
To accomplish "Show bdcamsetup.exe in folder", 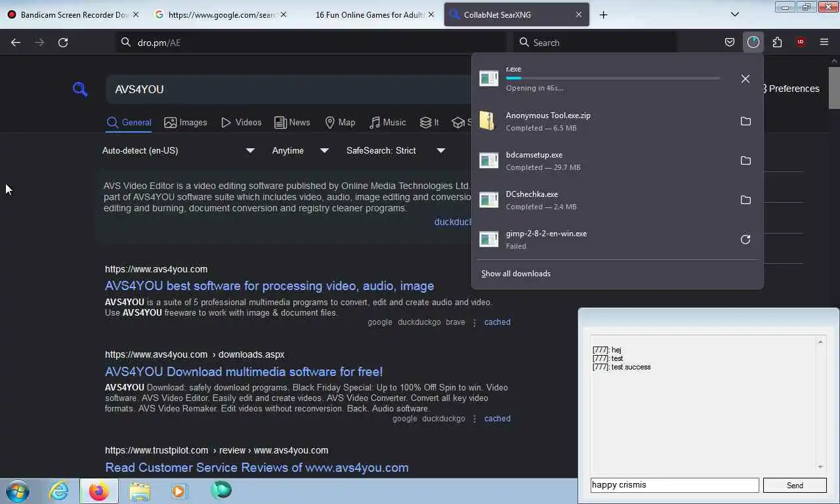I will click(x=745, y=161).
